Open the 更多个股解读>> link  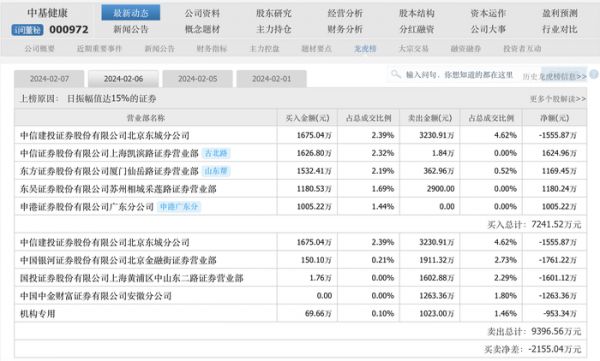558,99
